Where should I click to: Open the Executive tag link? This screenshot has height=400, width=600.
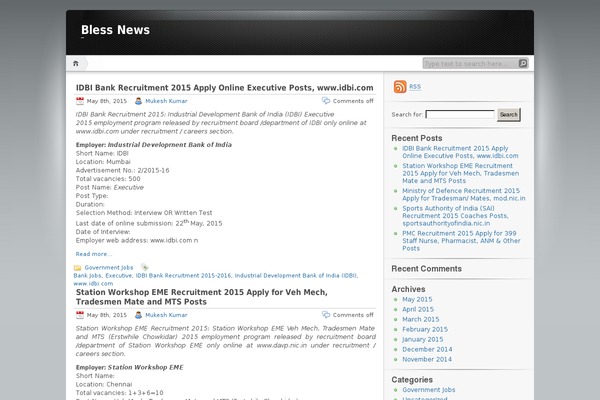(119, 276)
